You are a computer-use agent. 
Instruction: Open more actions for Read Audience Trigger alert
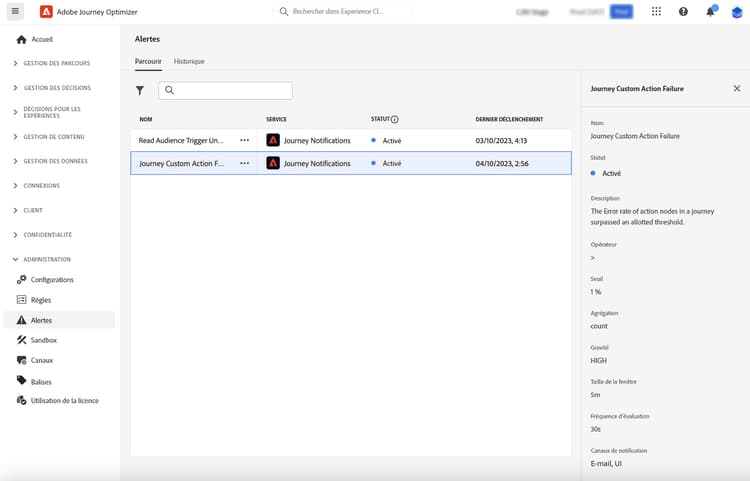click(x=244, y=140)
